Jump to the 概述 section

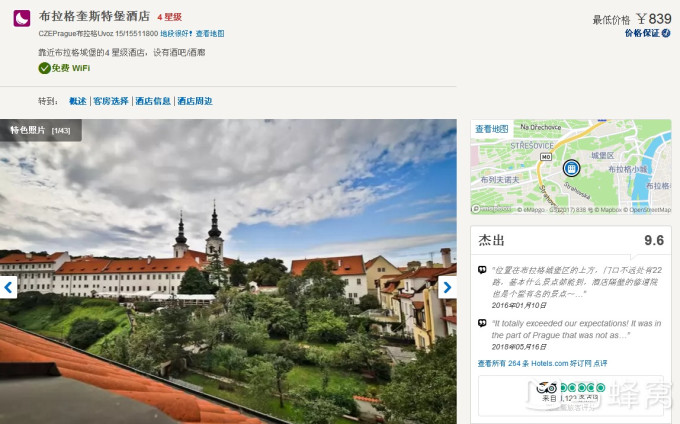pos(77,101)
